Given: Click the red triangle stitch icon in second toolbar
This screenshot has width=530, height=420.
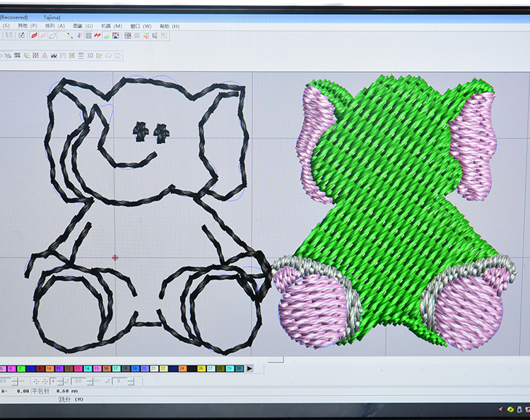Looking at the screenshot, I should pyautogui.click(x=45, y=55).
